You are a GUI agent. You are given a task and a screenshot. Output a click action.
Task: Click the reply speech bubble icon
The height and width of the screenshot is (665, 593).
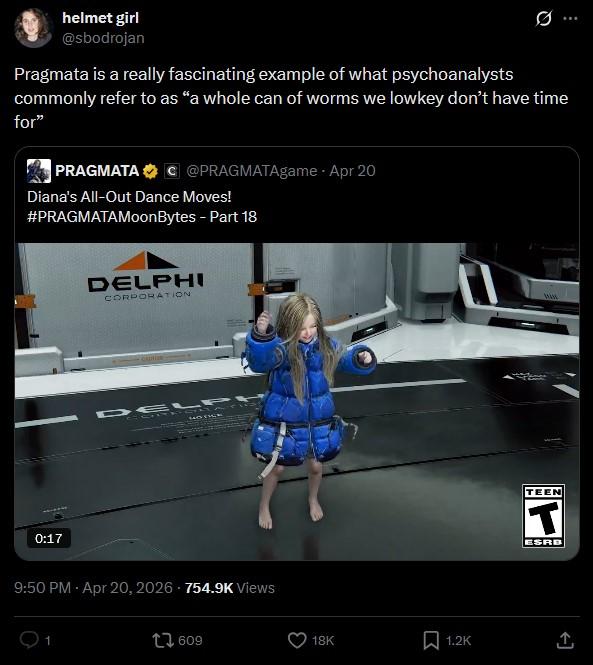29,640
